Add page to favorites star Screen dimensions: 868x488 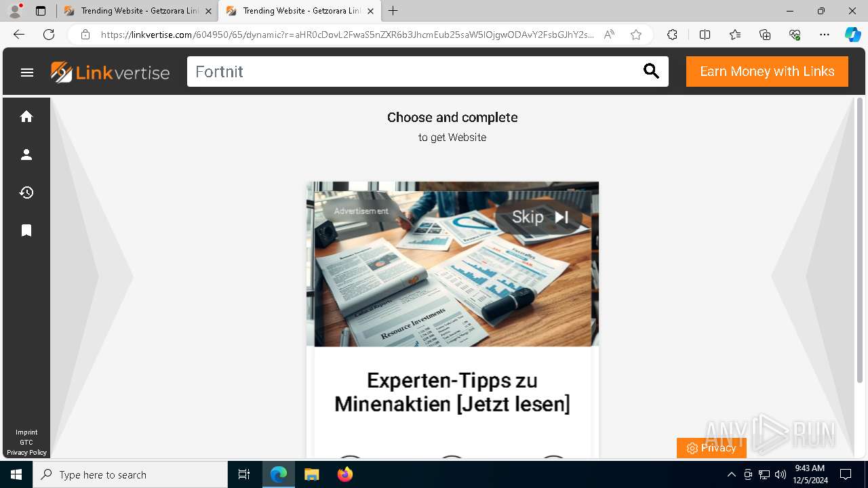click(636, 35)
